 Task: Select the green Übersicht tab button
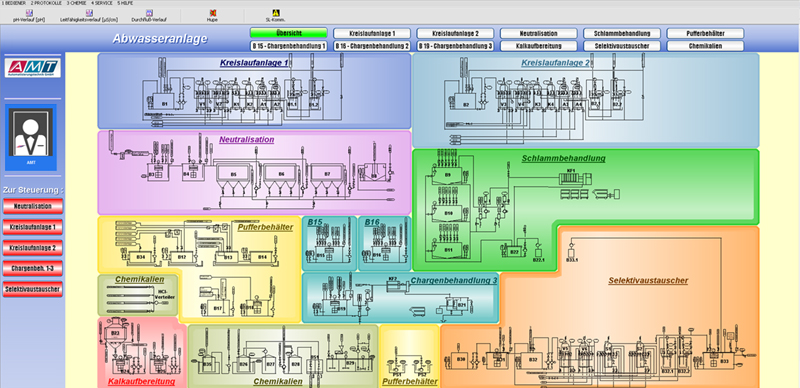288,33
